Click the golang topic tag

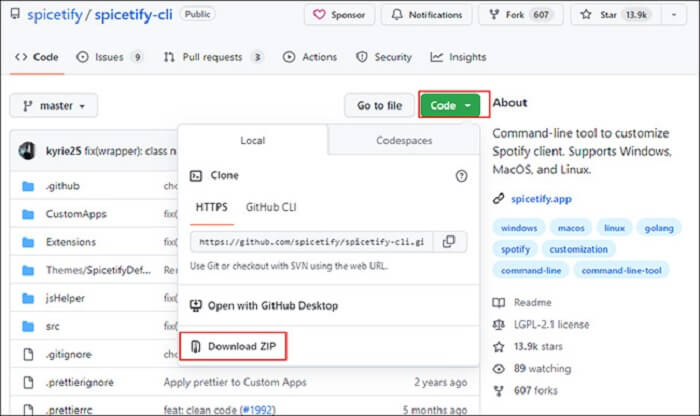pos(658,228)
